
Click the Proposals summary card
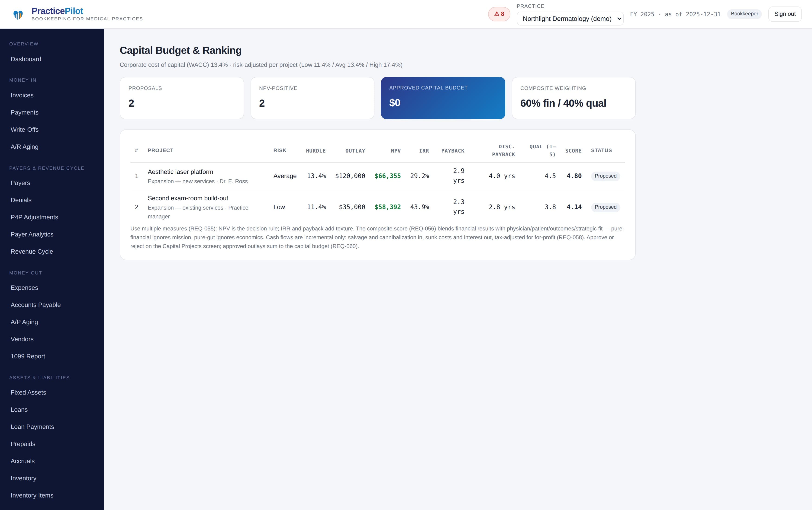point(182,98)
